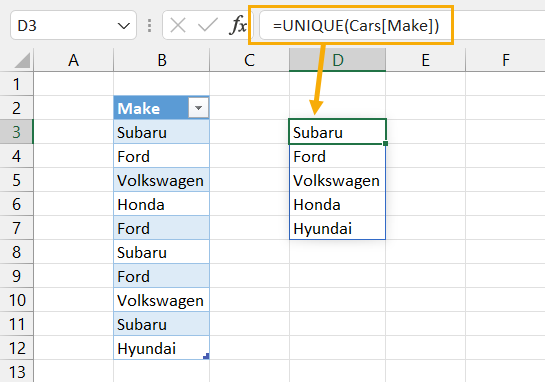Click the Cancel (X) formula button
The image size is (545, 382).
tap(178, 26)
